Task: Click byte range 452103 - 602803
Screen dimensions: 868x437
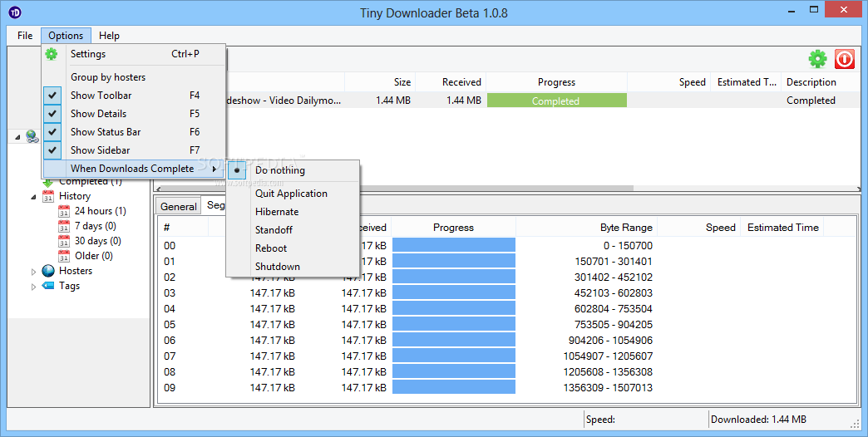Action: coord(614,292)
